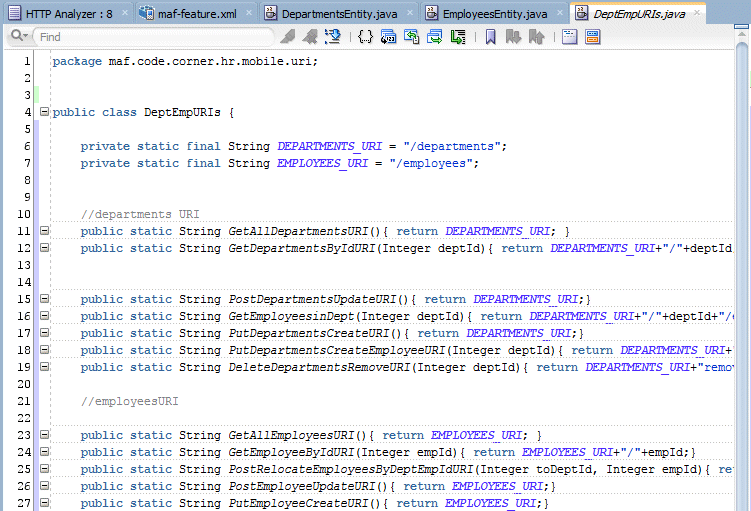Collapse the GetAllEmployeesURI method fold
The width and height of the screenshot is (751, 511).
click(44, 435)
